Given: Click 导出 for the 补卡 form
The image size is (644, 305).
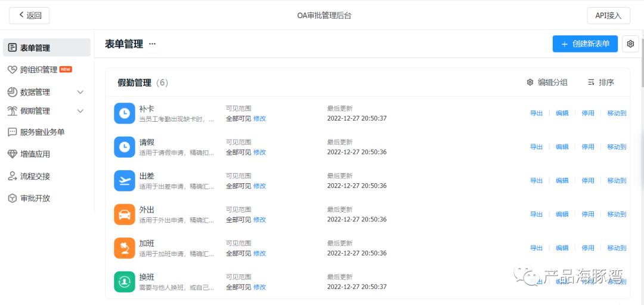Looking at the screenshot, I should (537, 113).
